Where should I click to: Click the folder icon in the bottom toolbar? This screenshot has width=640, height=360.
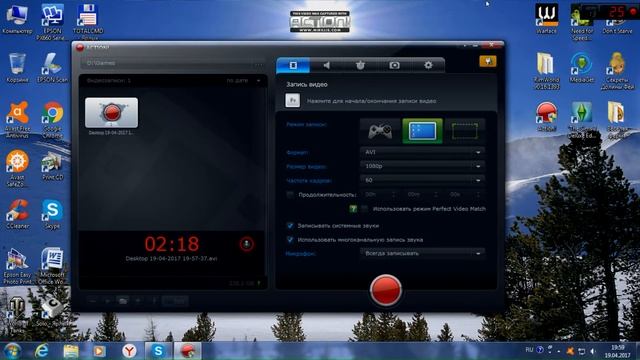(x=122, y=301)
